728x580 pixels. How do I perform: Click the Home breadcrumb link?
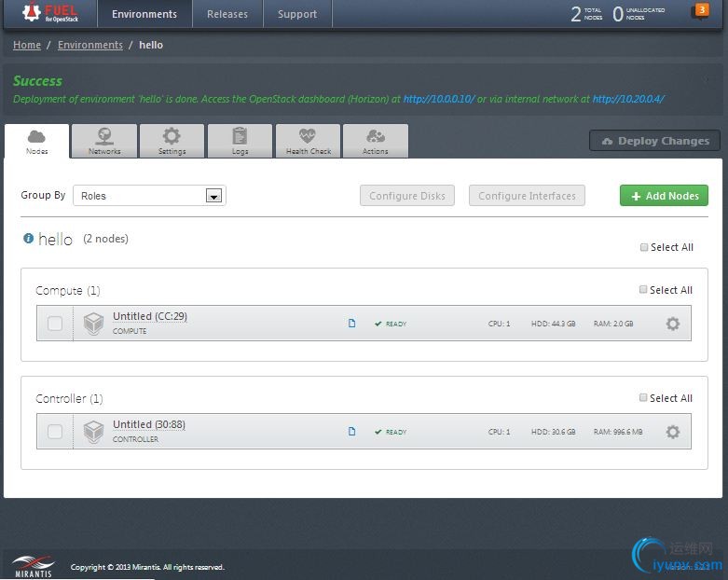pos(27,45)
